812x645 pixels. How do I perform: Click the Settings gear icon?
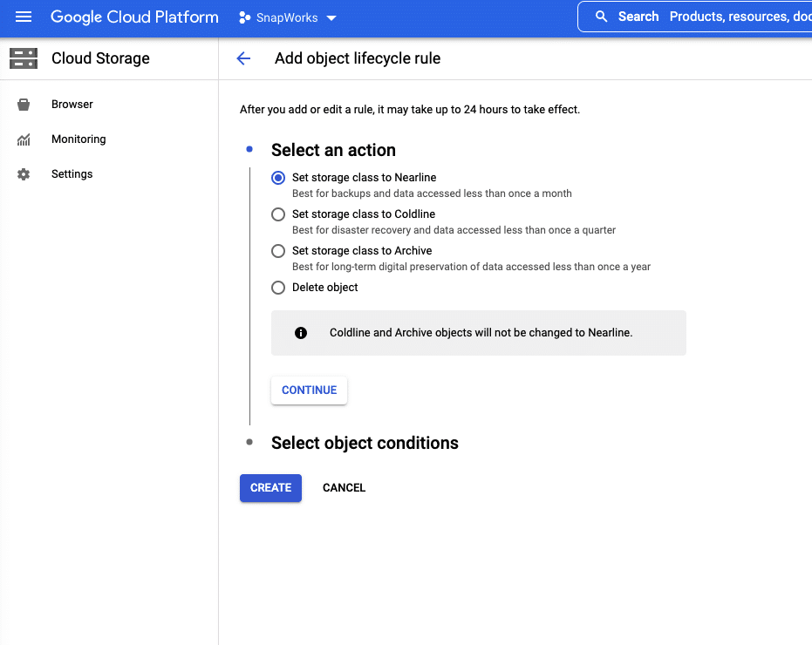click(x=24, y=174)
